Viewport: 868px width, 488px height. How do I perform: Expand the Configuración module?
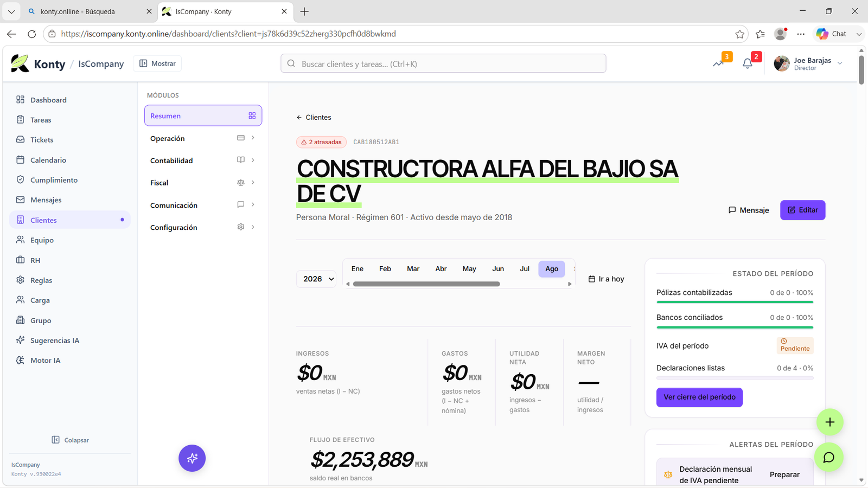point(203,227)
